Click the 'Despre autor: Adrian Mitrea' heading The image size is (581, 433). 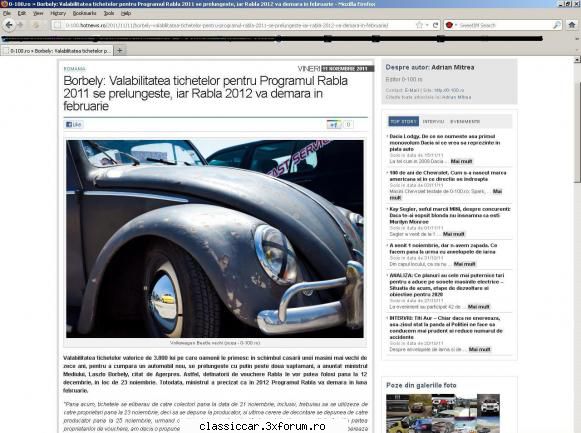click(x=430, y=67)
